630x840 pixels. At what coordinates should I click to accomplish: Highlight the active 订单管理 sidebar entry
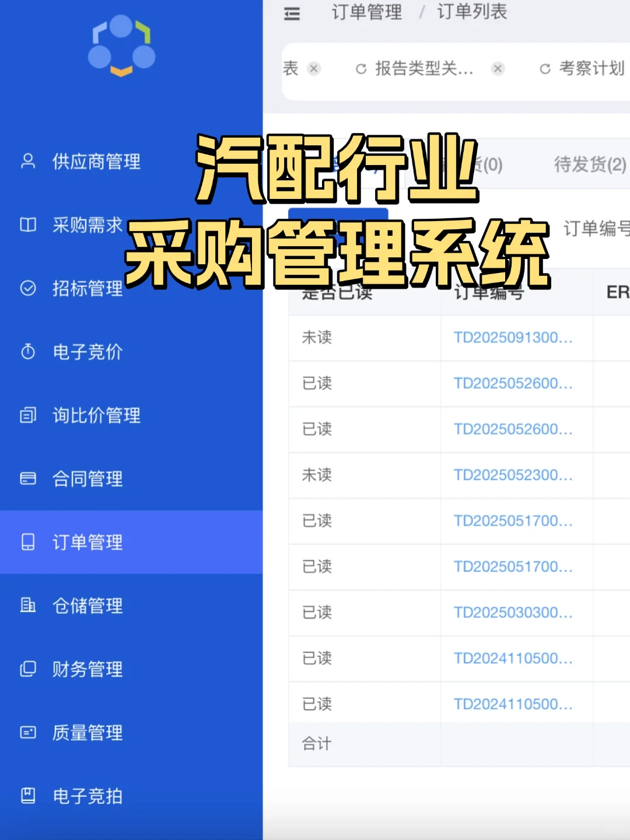click(x=87, y=542)
